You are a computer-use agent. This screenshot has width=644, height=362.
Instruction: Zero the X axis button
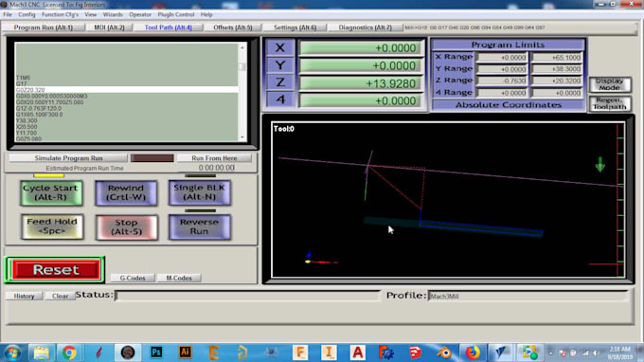click(280, 47)
